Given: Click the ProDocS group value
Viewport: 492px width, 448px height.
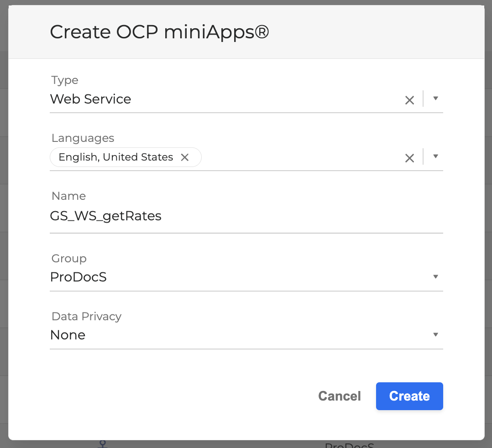Looking at the screenshot, I should (78, 277).
